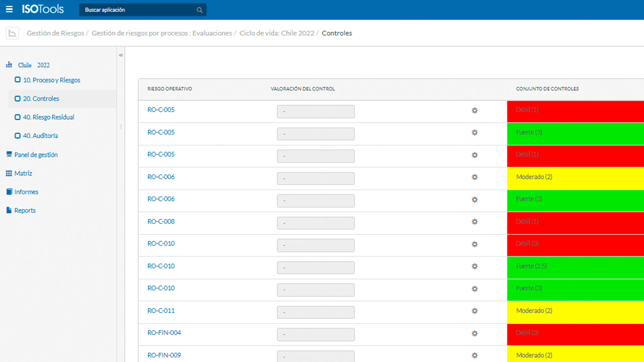Screen dimensions: 644x362
Task: Click the search magnifier icon
Action: [x=200, y=10]
